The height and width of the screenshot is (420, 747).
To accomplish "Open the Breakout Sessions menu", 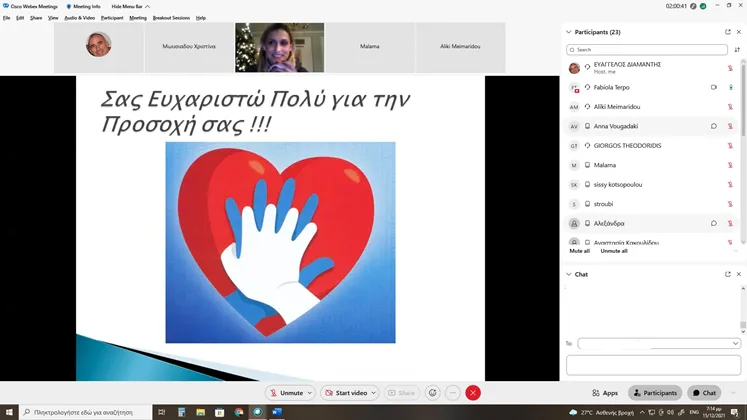I will point(171,18).
